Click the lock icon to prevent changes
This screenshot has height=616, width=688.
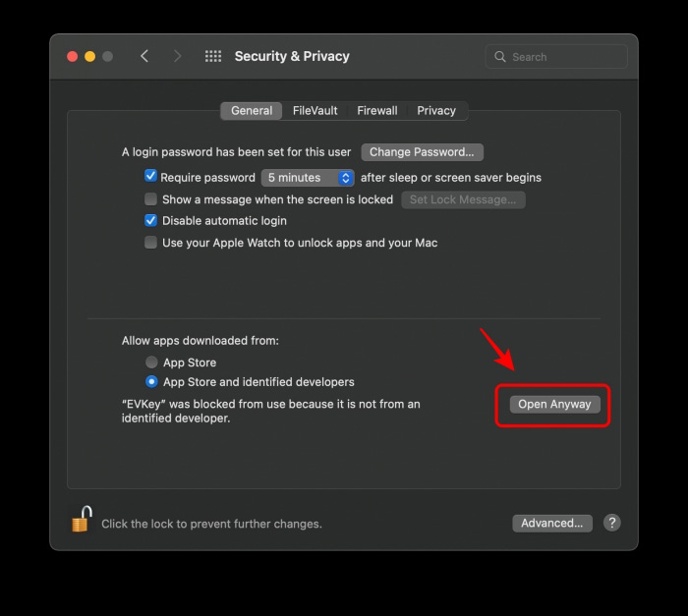click(x=81, y=519)
